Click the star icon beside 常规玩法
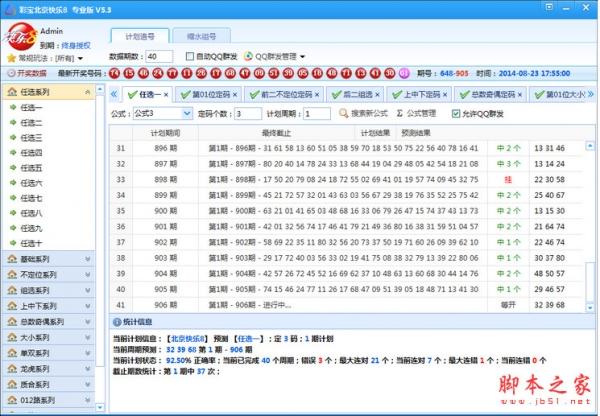 point(11,58)
